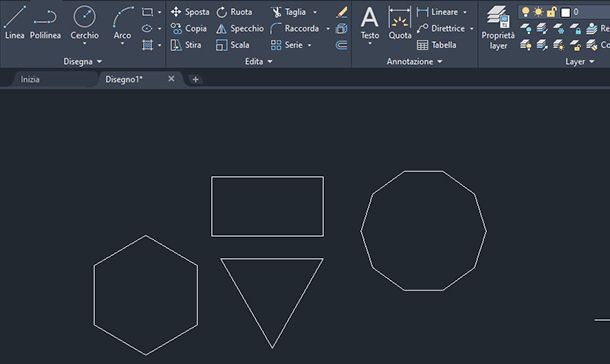Open the Testo dropdown arrow
Viewport: 610px width, 364px height.
pos(370,43)
